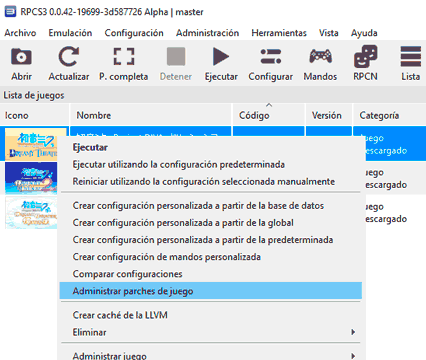The height and width of the screenshot is (360, 426).
Task: Switch to Lista view icon
Action: (x=411, y=56)
